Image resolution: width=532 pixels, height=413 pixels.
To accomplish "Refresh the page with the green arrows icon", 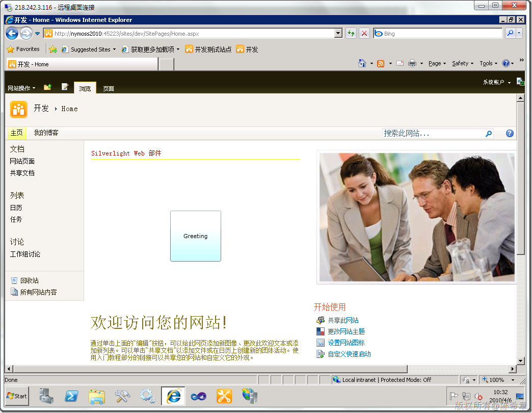I will (x=351, y=33).
